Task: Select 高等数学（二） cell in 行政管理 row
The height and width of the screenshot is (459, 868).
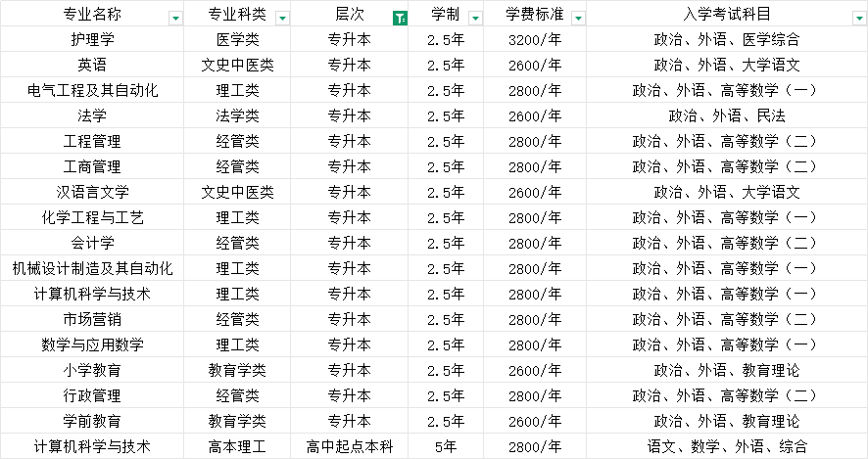Action: coord(727,395)
